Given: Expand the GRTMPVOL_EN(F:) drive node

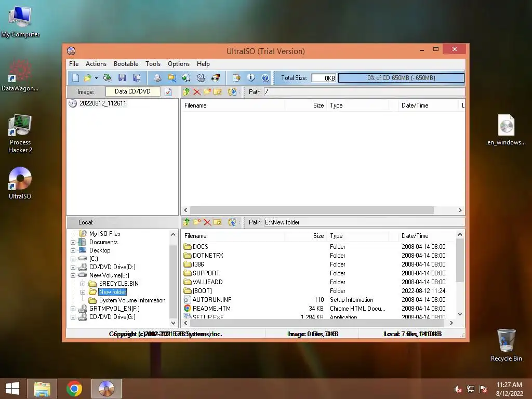Looking at the screenshot, I should 73,309.
